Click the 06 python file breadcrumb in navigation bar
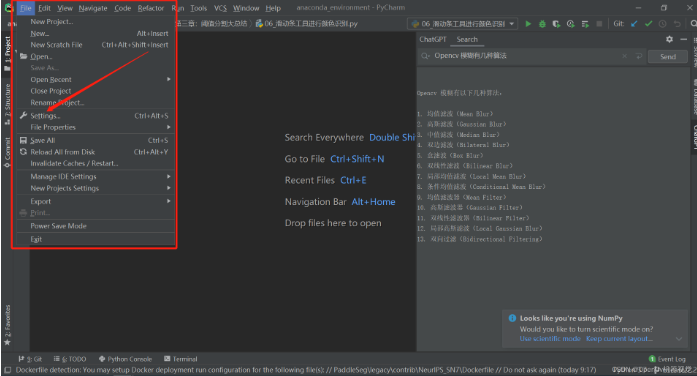The image size is (697, 376). click(x=307, y=24)
